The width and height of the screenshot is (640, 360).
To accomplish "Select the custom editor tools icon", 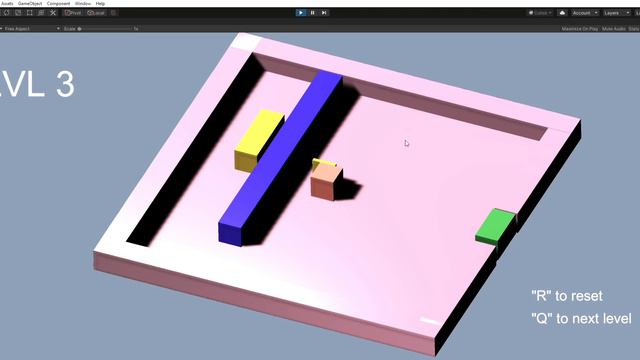I will tap(53, 13).
